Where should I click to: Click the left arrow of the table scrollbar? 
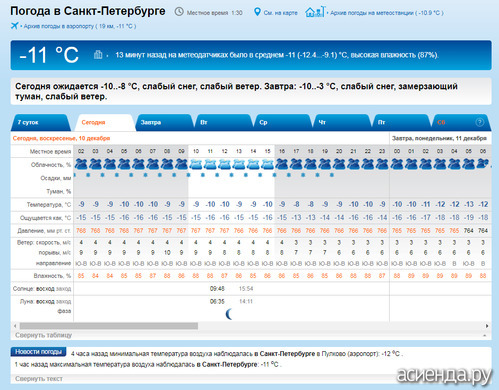[15, 326]
